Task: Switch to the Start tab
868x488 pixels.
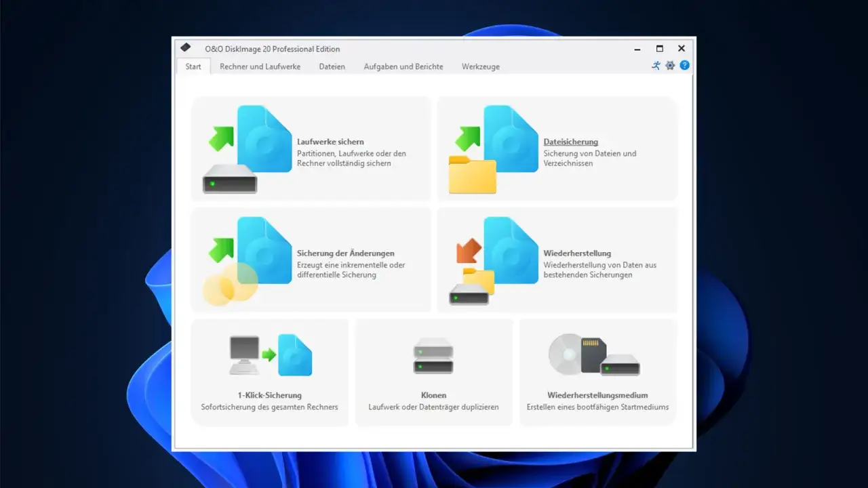Action: pos(193,66)
